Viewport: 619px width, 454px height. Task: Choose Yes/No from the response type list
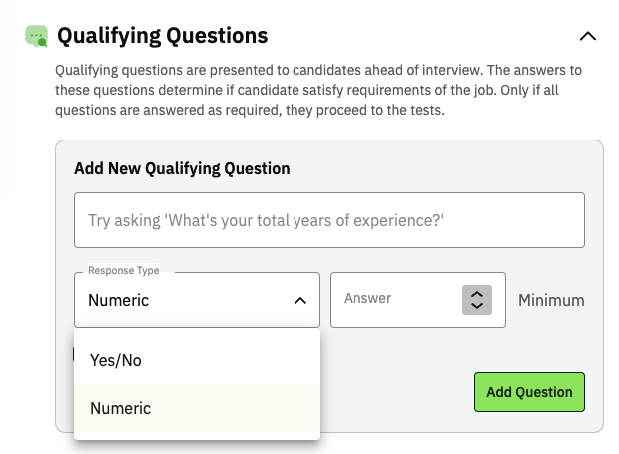pyautogui.click(x=116, y=360)
